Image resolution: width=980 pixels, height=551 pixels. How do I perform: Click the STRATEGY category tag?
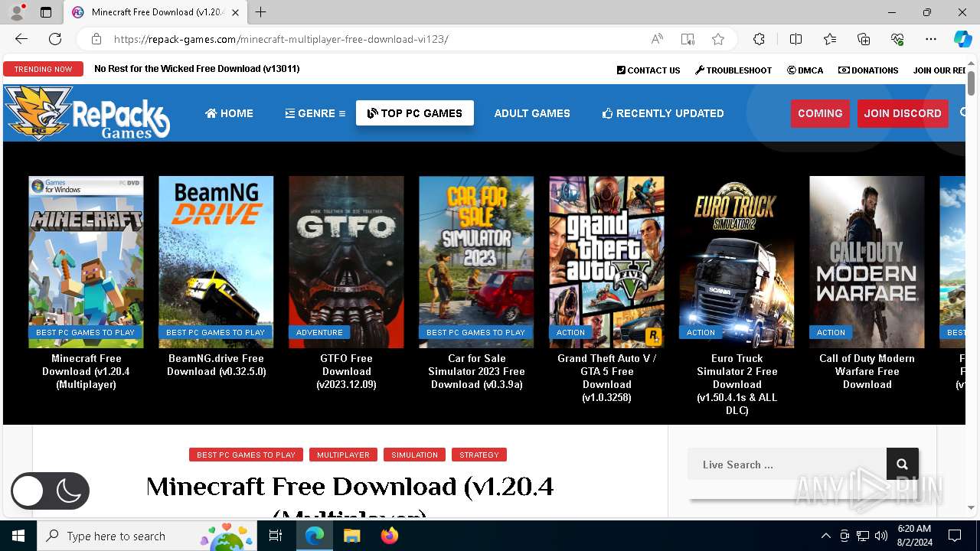[479, 455]
